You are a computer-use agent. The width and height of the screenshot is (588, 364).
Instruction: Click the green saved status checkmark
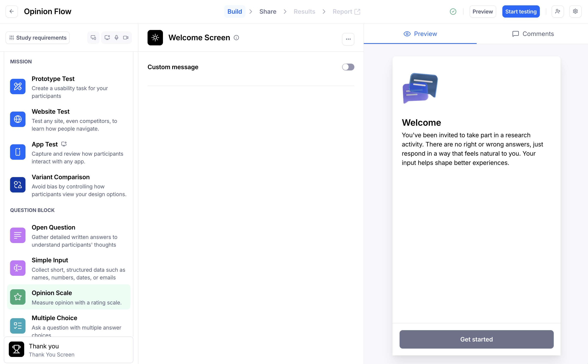tap(453, 12)
